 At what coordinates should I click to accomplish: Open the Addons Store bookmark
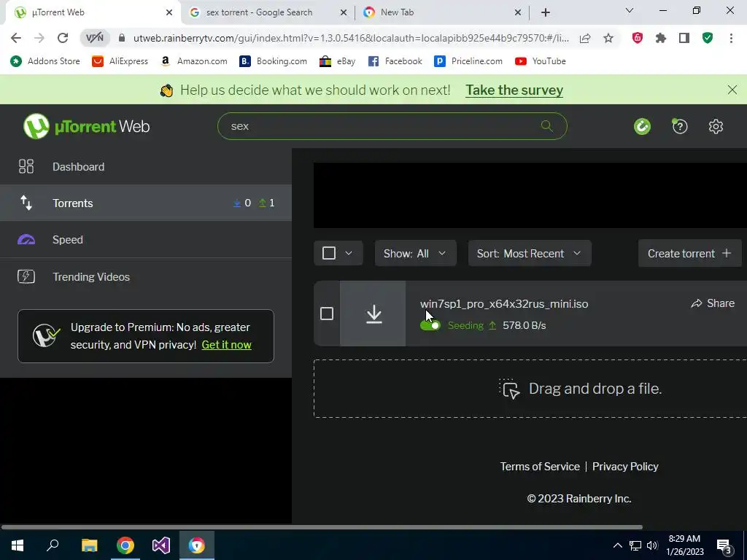pos(45,61)
